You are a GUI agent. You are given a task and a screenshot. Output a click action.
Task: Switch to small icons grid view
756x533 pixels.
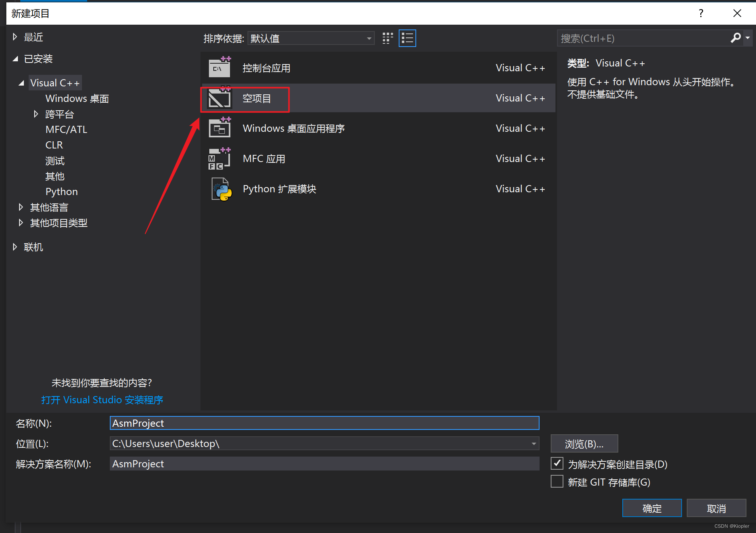pyautogui.click(x=388, y=38)
